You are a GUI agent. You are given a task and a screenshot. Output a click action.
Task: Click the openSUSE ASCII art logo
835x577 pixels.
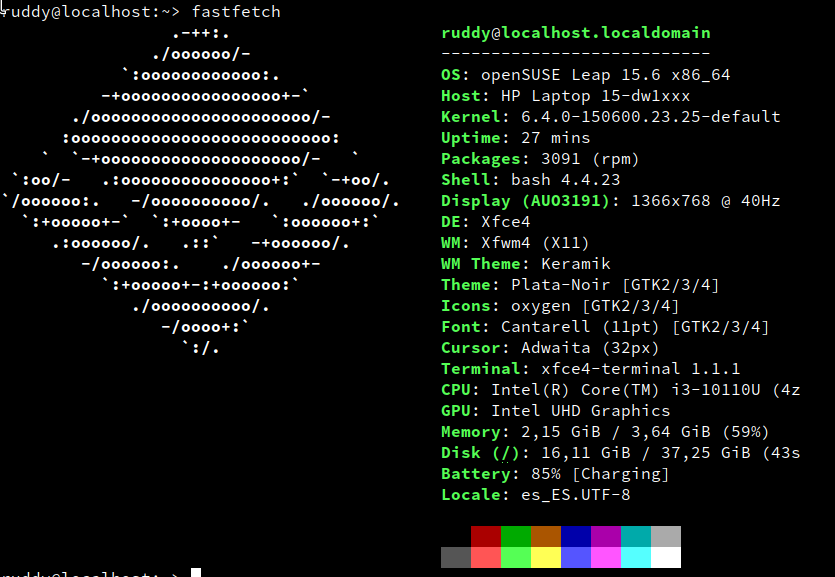point(201,191)
